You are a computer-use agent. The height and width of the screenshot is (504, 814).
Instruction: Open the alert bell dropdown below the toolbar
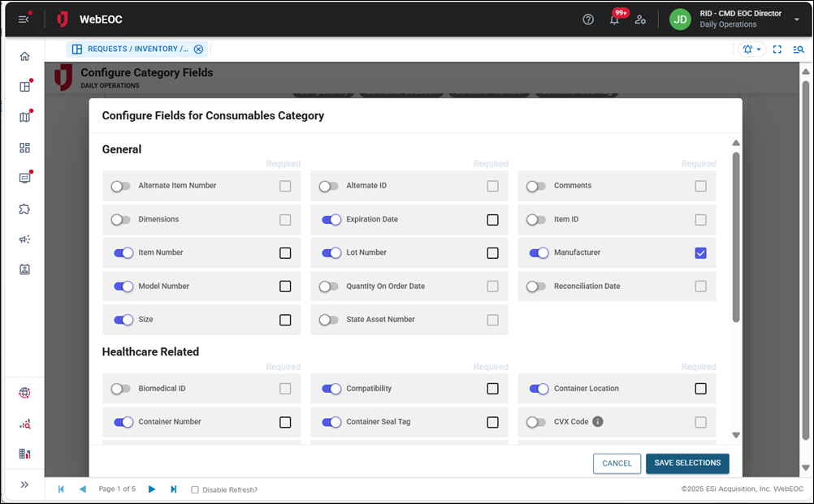pos(751,49)
